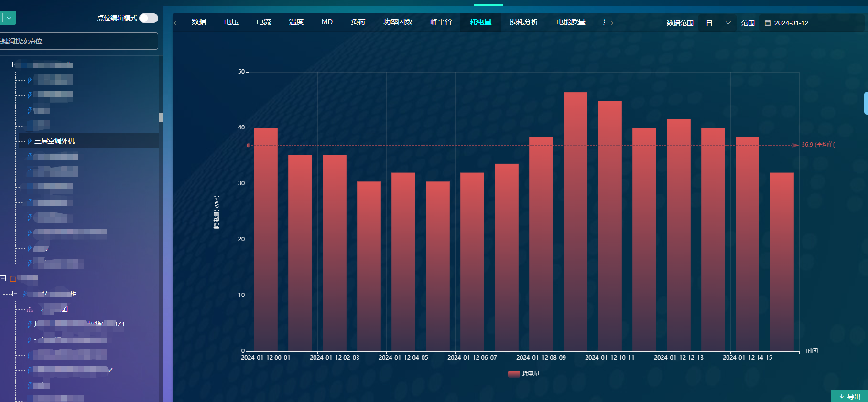Click the average value marker 36.9 (平均值)
The image size is (868, 402).
click(x=818, y=145)
